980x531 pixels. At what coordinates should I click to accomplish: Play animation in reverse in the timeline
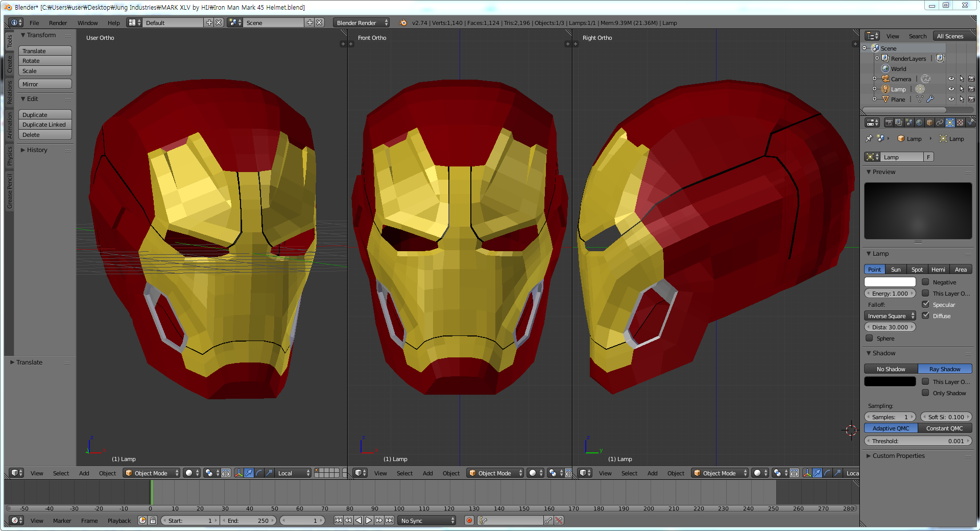point(358,520)
